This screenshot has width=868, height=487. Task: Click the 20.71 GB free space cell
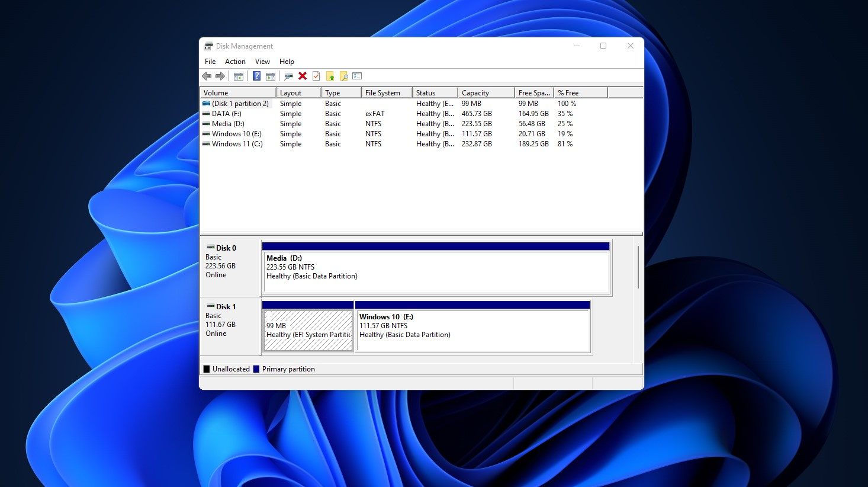(x=532, y=133)
